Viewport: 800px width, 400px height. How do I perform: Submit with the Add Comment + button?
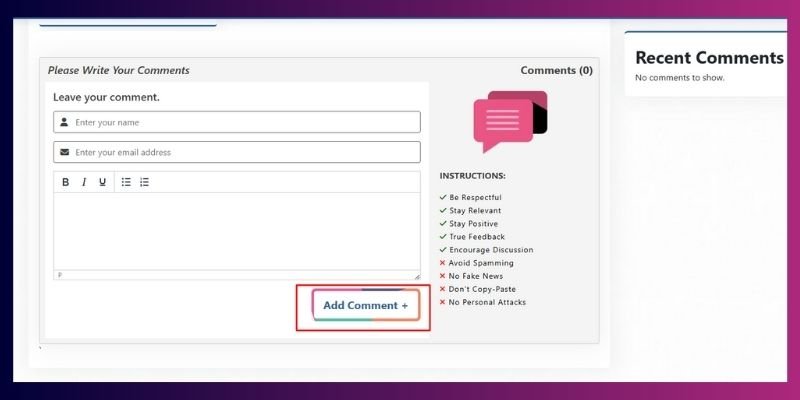tap(366, 305)
